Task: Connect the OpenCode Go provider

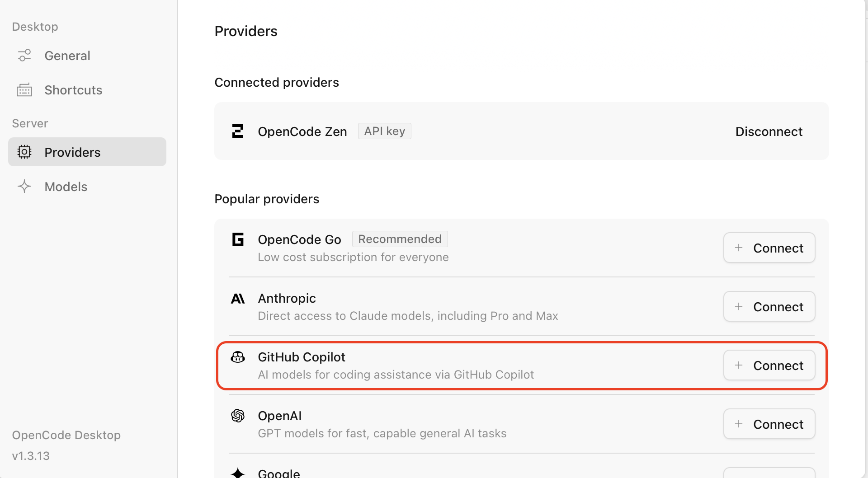Action: point(769,248)
